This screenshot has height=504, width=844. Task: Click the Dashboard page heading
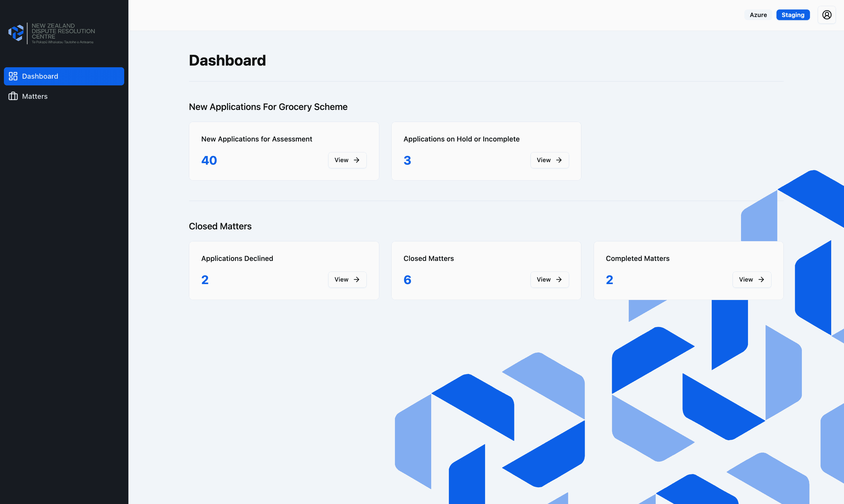click(x=227, y=61)
